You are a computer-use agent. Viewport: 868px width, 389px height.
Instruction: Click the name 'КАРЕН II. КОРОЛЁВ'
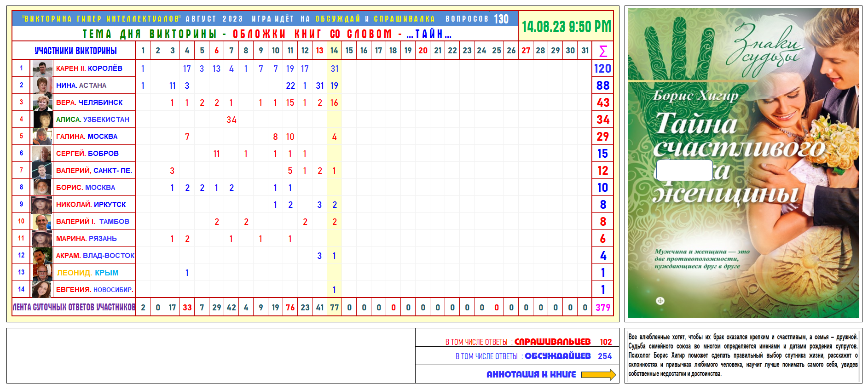(x=89, y=69)
